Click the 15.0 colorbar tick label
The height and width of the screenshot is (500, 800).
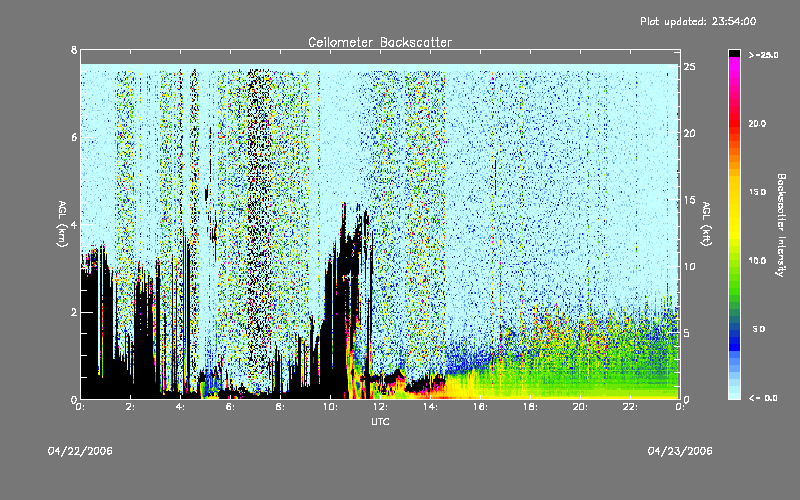[x=757, y=192]
